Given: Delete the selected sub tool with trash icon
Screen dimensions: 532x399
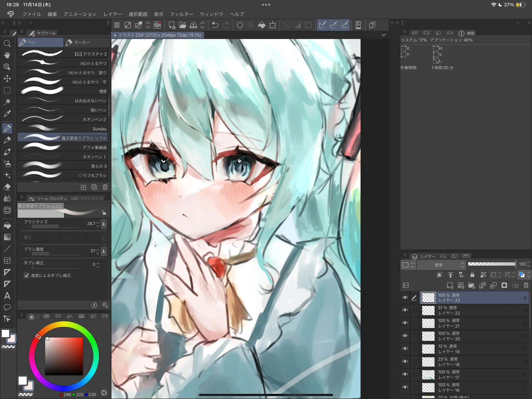Looking at the screenshot, I should pyautogui.click(x=105, y=187).
